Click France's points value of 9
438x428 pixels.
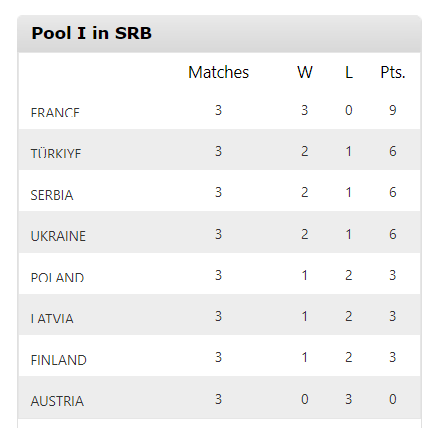pos(393,110)
